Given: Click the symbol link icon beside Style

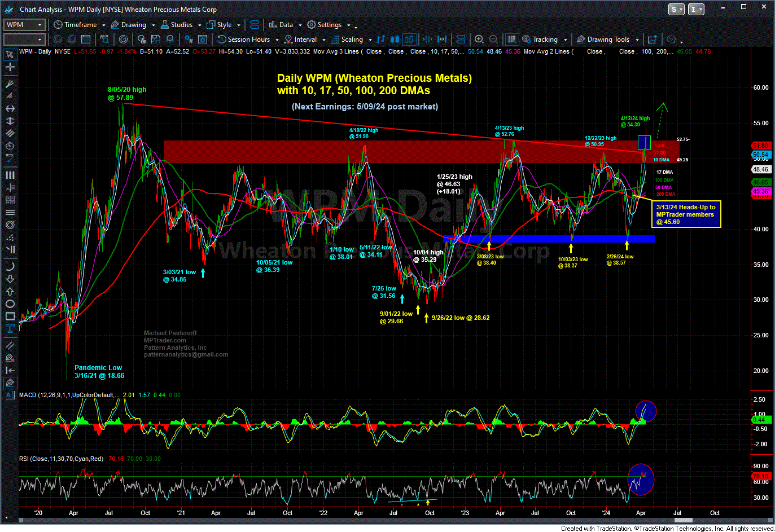Looking at the screenshot, I should [254, 25].
